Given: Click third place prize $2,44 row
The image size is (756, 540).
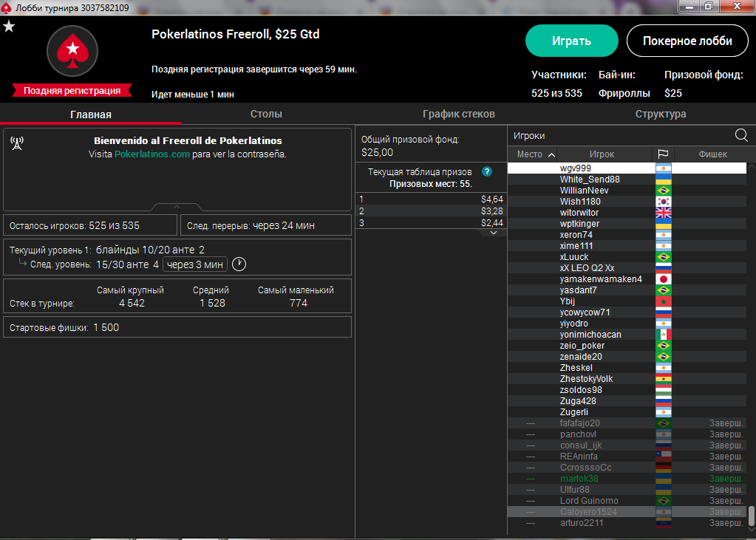Looking at the screenshot, I should click(x=431, y=222).
